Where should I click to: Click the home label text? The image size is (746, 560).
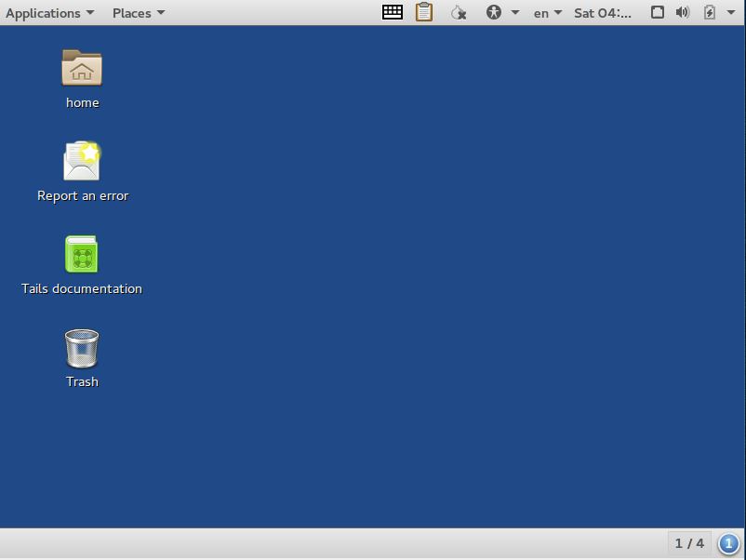[x=82, y=102]
